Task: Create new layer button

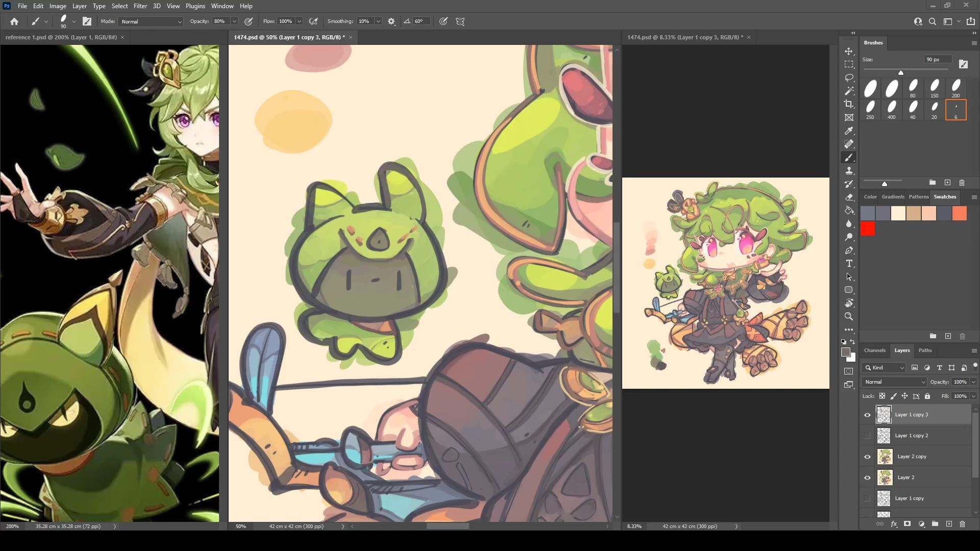Action: click(x=949, y=524)
